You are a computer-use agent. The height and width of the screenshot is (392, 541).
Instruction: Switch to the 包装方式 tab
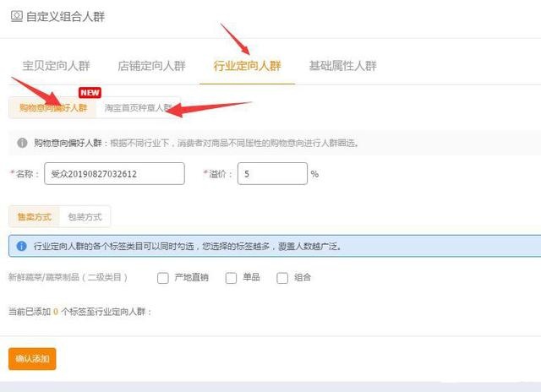[x=85, y=217]
